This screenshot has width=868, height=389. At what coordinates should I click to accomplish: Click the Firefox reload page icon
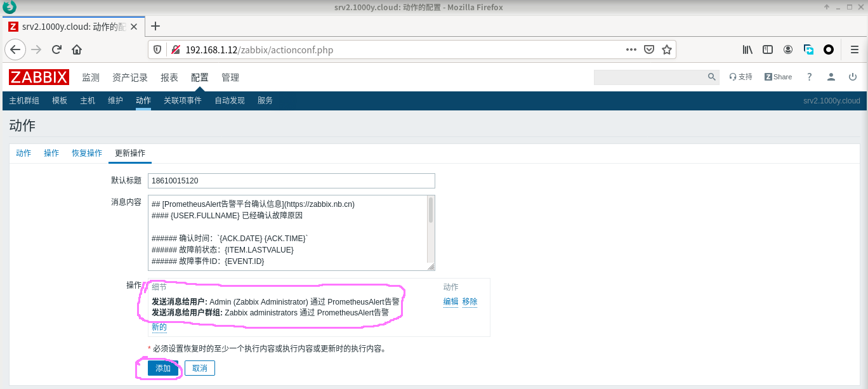click(x=56, y=49)
